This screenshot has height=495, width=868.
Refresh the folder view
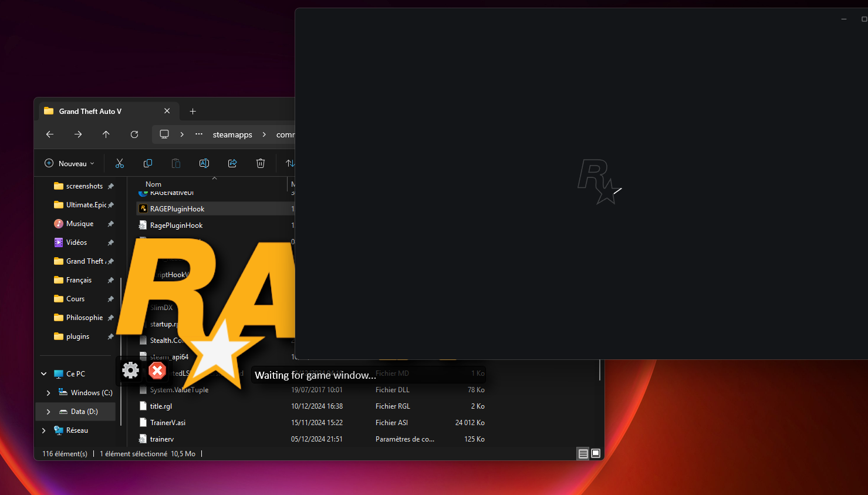pyautogui.click(x=134, y=134)
